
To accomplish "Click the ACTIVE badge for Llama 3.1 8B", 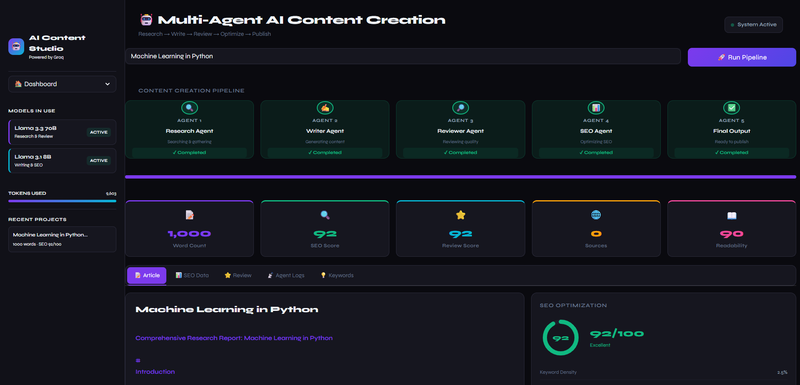I will [99, 161].
